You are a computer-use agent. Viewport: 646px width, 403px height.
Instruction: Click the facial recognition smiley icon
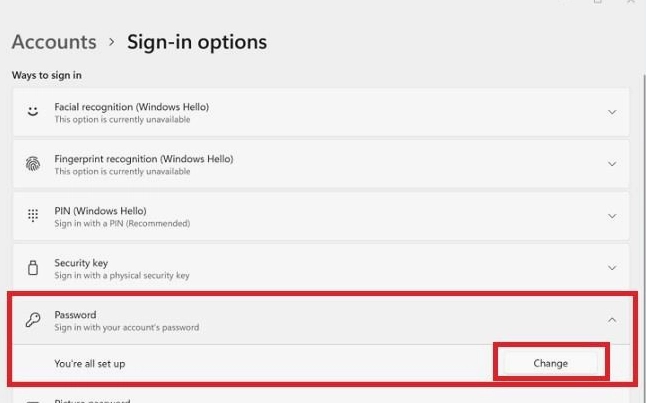pos(33,112)
